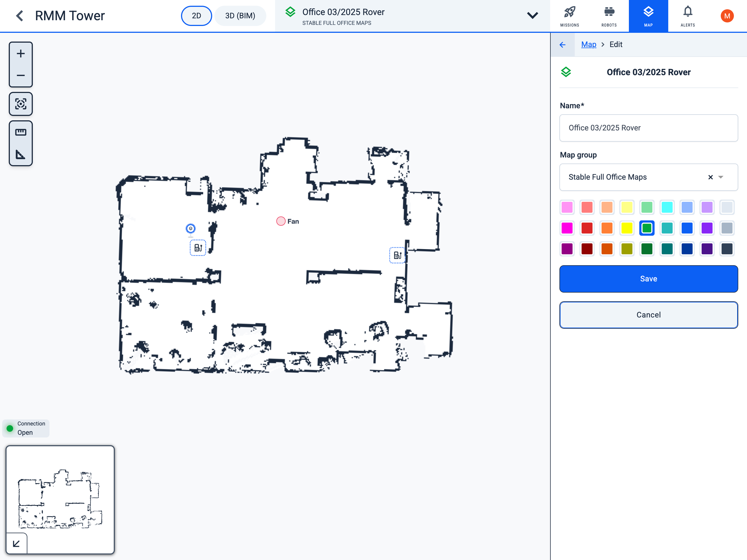Open the Map group dropdown arrow
The width and height of the screenshot is (747, 560).
(721, 177)
